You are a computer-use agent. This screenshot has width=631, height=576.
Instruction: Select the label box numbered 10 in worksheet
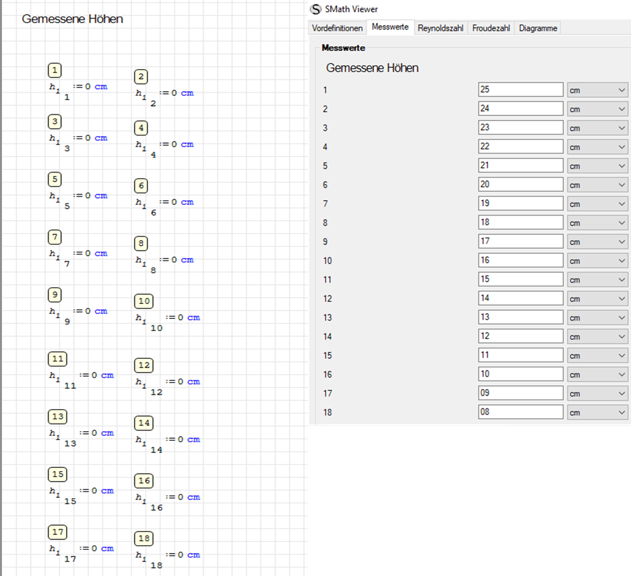pyautogui.click(x=144, y=301)
